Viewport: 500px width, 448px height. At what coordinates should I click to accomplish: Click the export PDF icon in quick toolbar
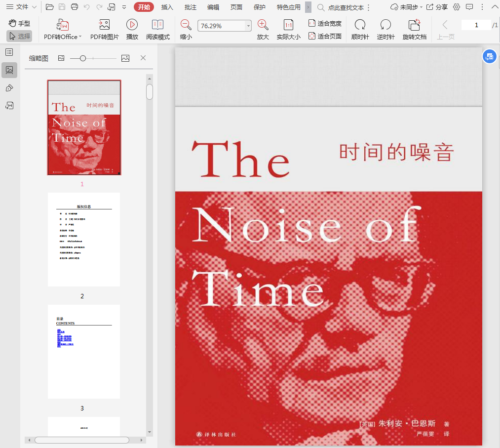[x=112, y=7]
